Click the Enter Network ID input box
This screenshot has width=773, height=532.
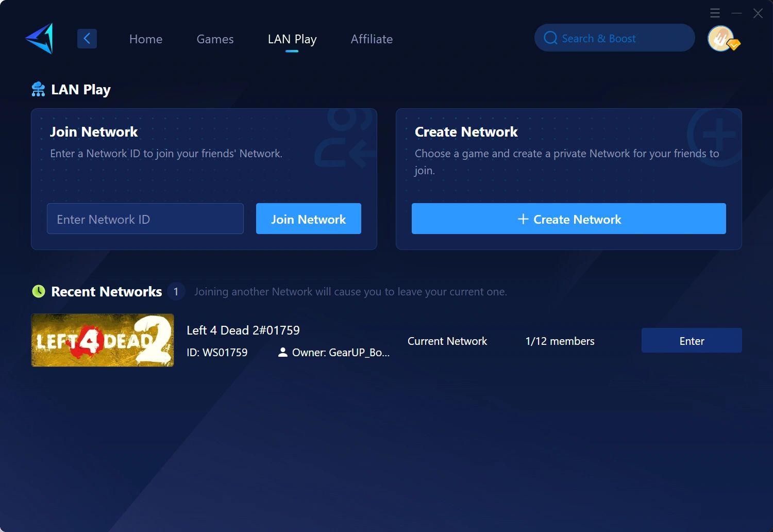coord(145,219)
